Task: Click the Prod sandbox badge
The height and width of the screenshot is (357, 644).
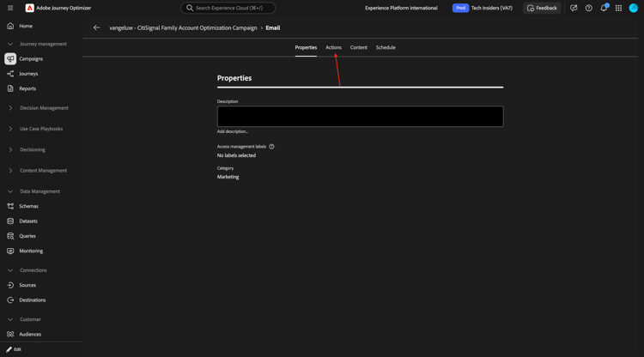Action: point(460,8)
